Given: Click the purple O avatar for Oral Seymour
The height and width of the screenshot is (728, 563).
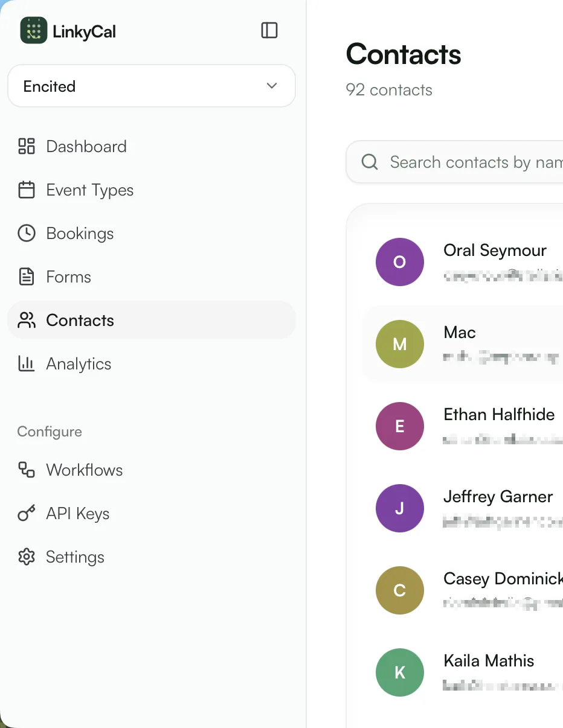Looking at the screenshot, I should [399, 262].
